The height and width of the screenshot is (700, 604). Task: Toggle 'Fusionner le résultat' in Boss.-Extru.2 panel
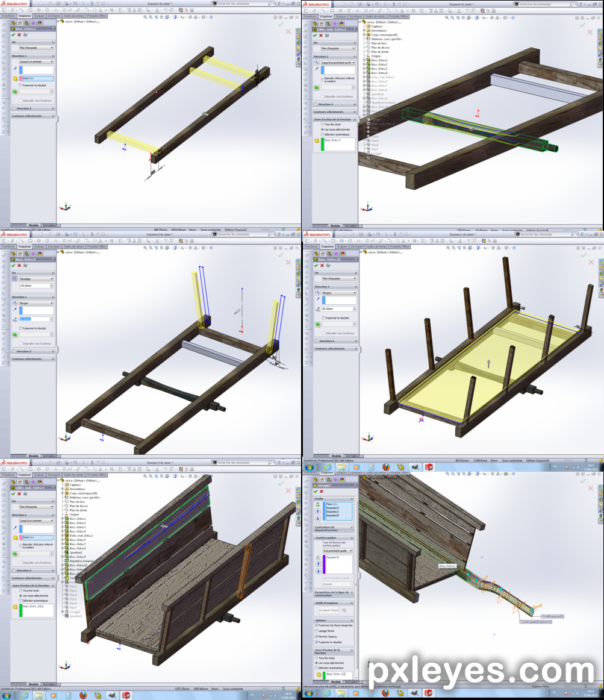pyautogui.click(x=21, y=86)
